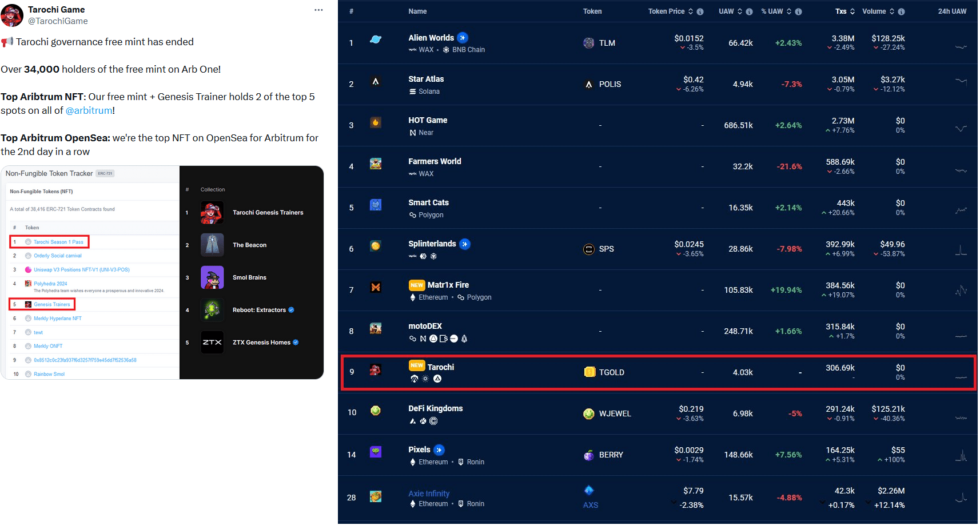Screen dimensions: 980x529
Task: Click the Tarochi Game profile avatar
Action: [12, 15]
